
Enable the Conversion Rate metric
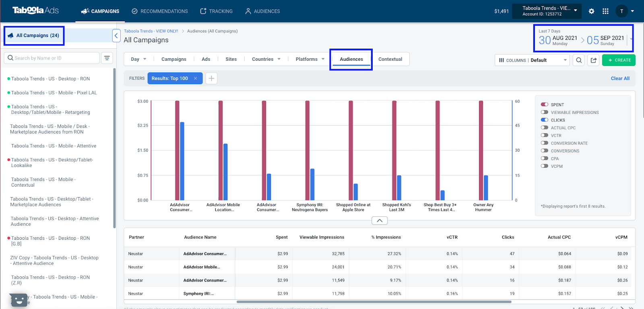tap(545, 143)
